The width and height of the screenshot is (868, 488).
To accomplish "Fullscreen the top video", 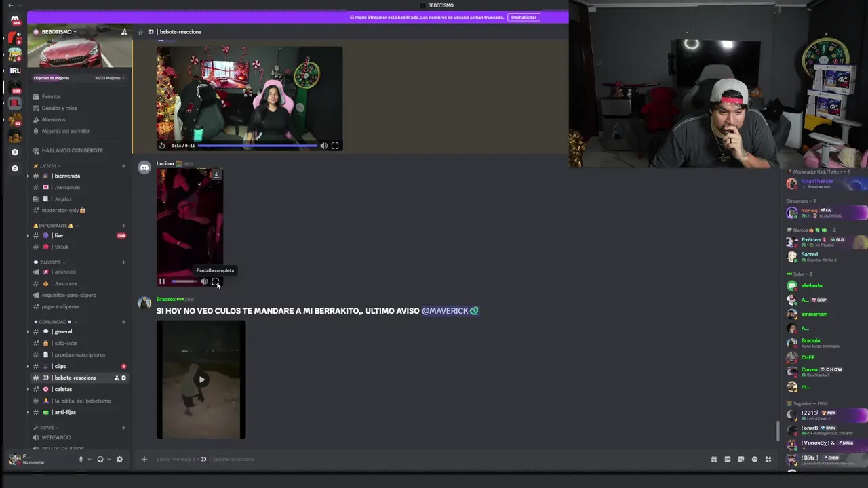I will pos(335,146).
